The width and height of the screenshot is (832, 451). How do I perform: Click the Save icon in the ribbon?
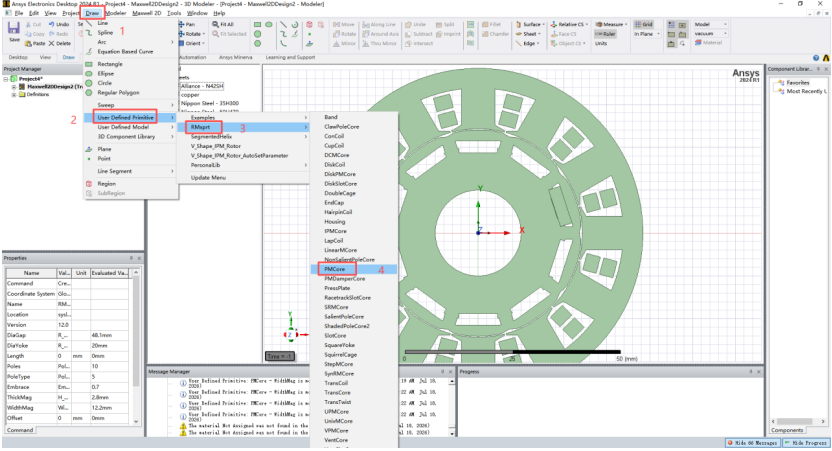click(x=14, y=30)
